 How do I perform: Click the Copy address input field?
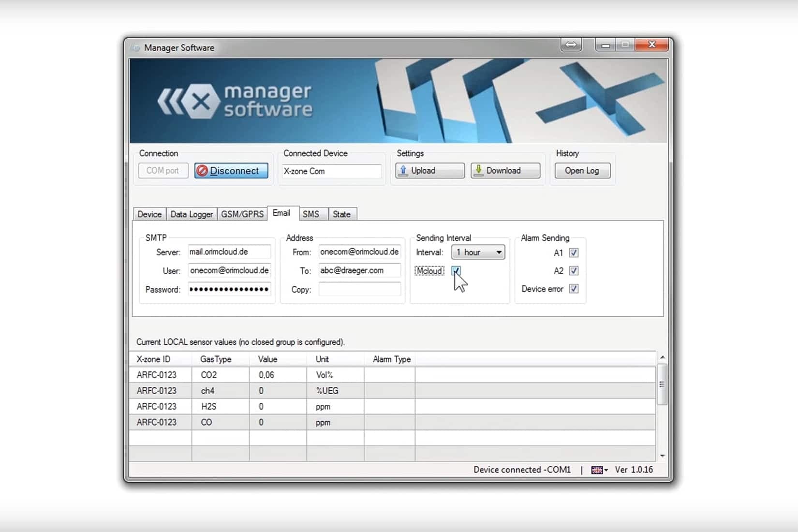359,289
